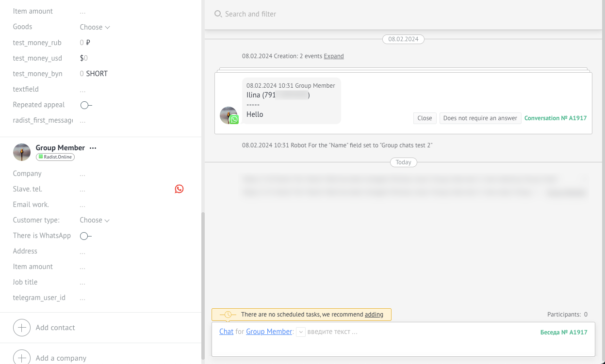The width and height of the screenshot is (605, 364).
Task: Click the Group Member contact avatar
Action: pyautogui.click(x=21, y=152)
